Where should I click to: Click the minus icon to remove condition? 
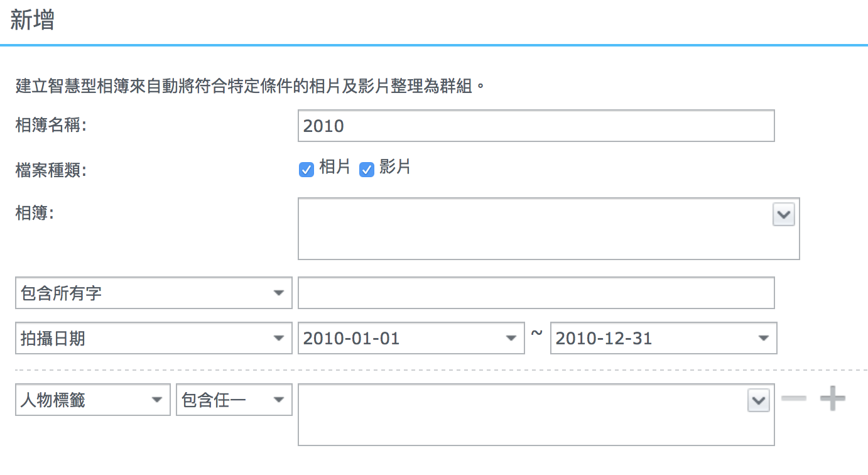(794, 399)
